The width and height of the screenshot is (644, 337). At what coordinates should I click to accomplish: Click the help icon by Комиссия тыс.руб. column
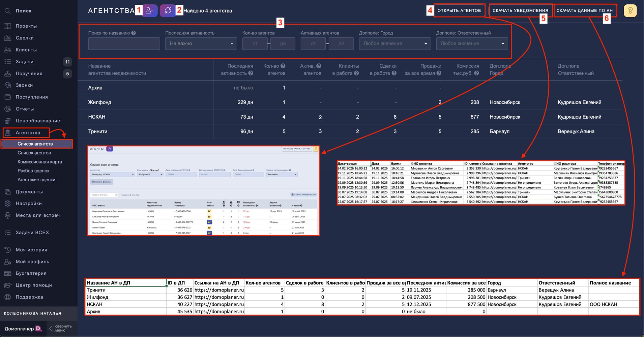click(476, 73)
